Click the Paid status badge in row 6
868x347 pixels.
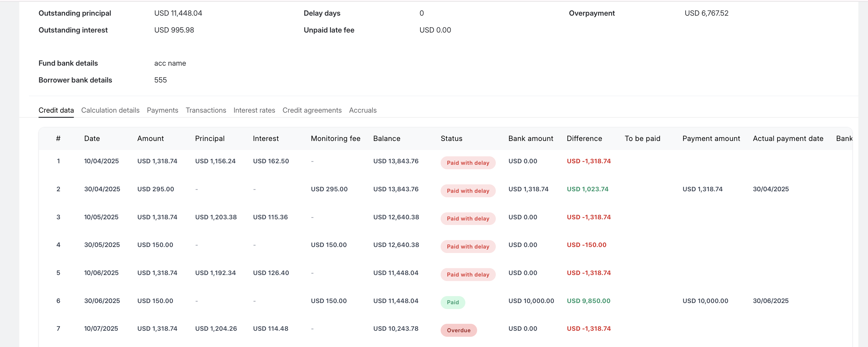(x=452, y=302)
